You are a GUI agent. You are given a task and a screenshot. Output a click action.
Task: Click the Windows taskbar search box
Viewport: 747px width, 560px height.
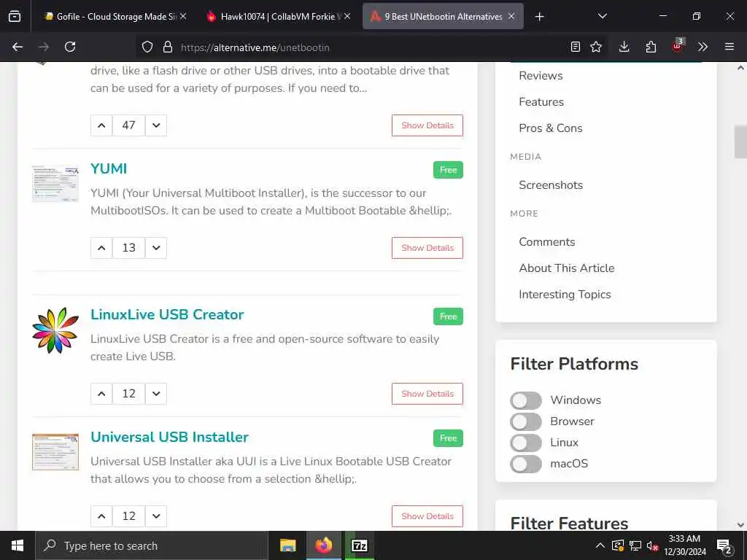click(152, 545)
